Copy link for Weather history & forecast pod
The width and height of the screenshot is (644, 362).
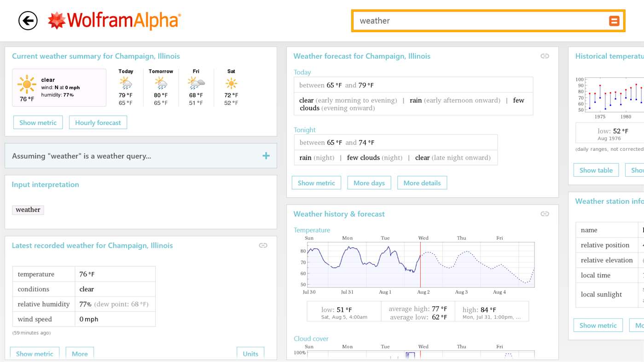545,214
